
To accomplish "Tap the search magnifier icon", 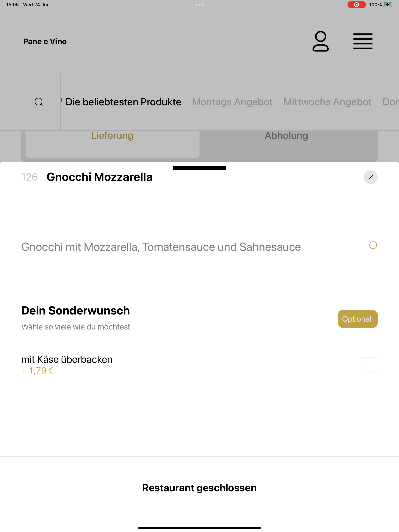I will [39, 102].
